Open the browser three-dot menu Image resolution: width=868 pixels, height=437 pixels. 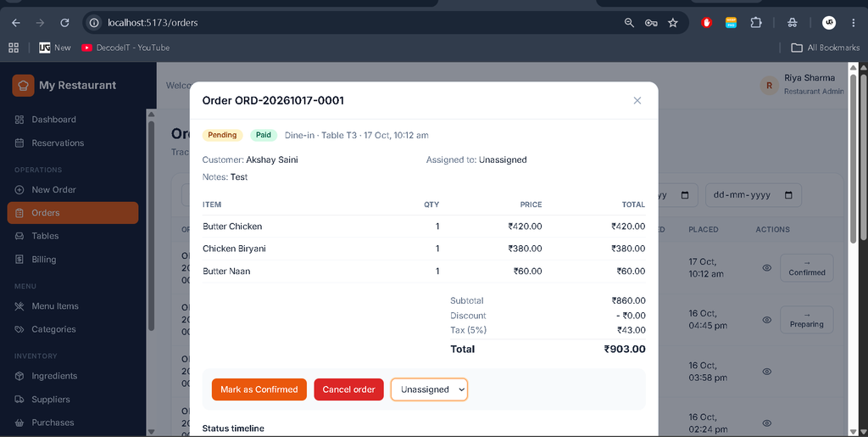click(x=853, y=23)
